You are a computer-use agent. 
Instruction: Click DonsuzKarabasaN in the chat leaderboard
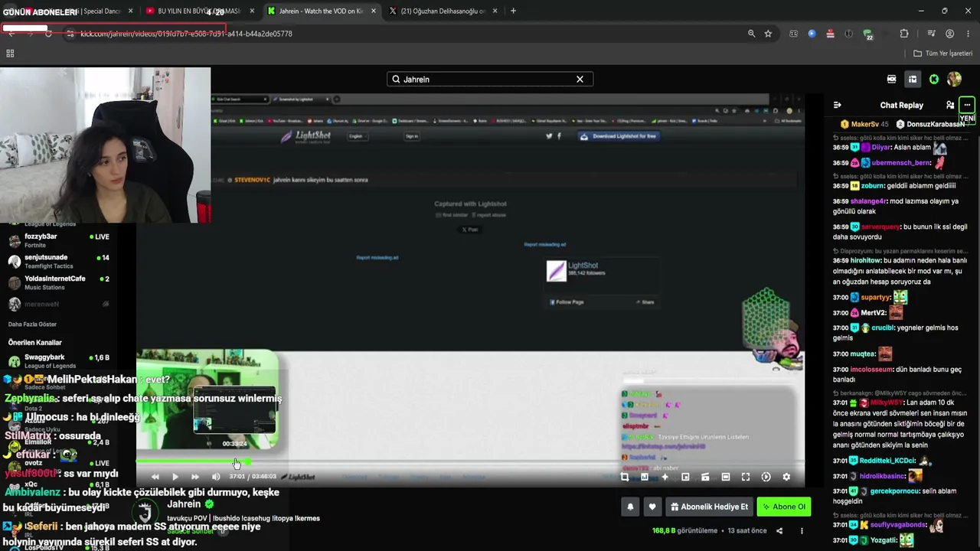click(x=936, y=124)
